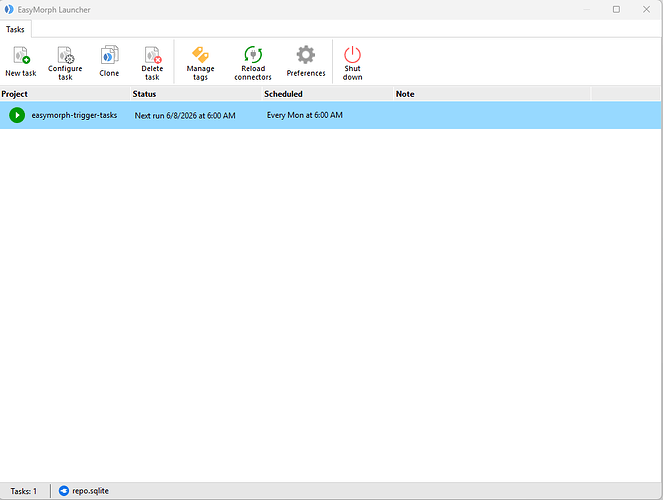Click Reload connectors icon

(x=253, y=55)
